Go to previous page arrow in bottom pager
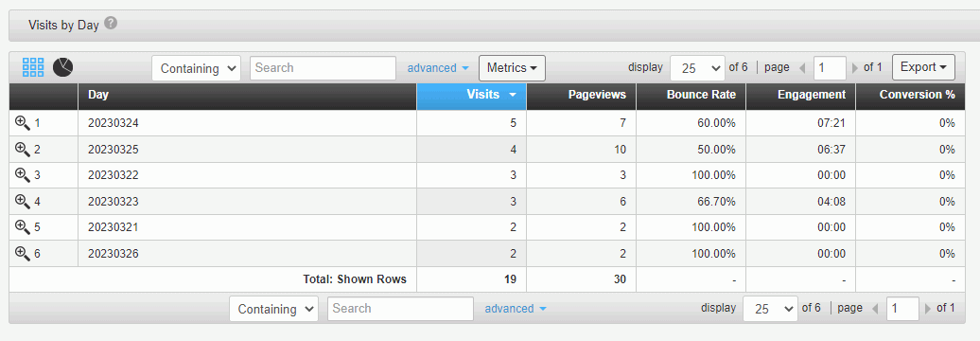The height and width of the screenshot is (341, 980). 875,309
